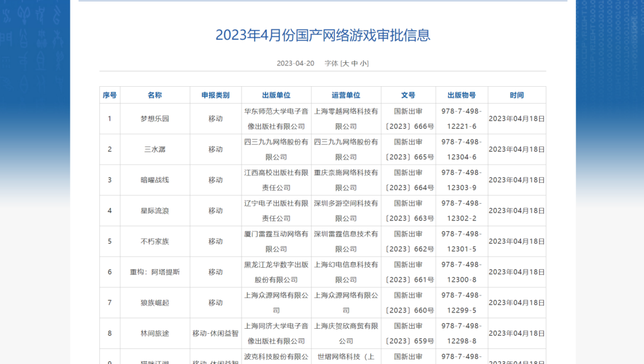This screenshot has height=364, width=644.
Task: Select the game name 暗曜战线
Action: (155, 180)
